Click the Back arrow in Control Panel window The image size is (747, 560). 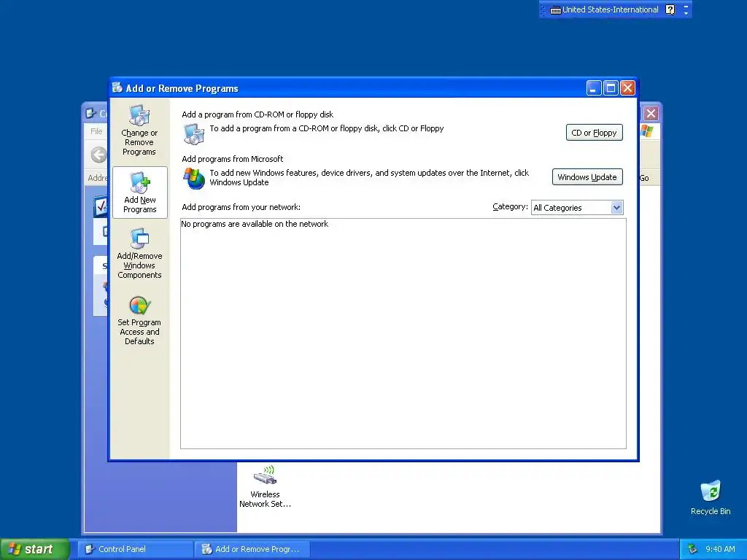98,155
